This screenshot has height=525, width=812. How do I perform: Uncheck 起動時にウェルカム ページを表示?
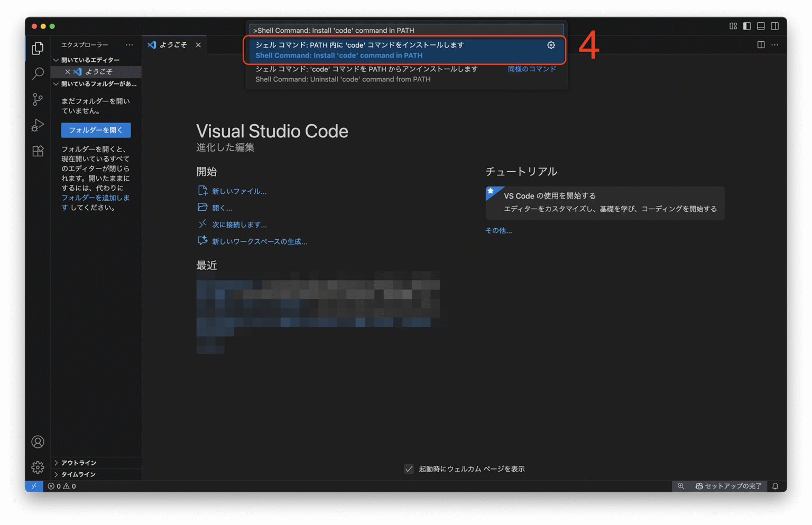coord(409,468)
